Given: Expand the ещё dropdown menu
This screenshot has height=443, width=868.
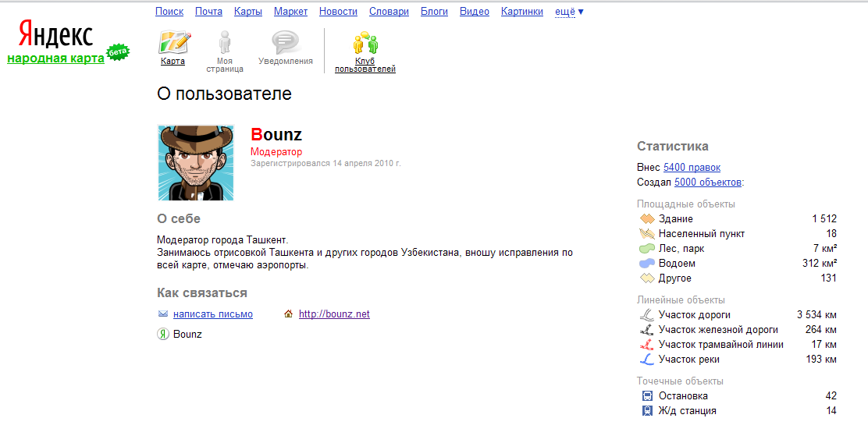Looking at the screenshot, I should point(569,12).
